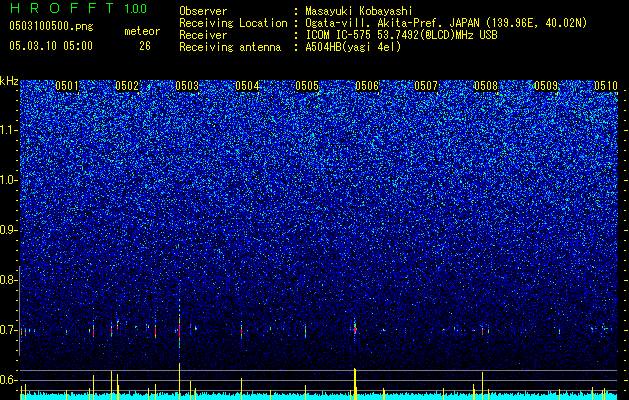Click the name Masayuki Kobayashi

click(359, 11)
